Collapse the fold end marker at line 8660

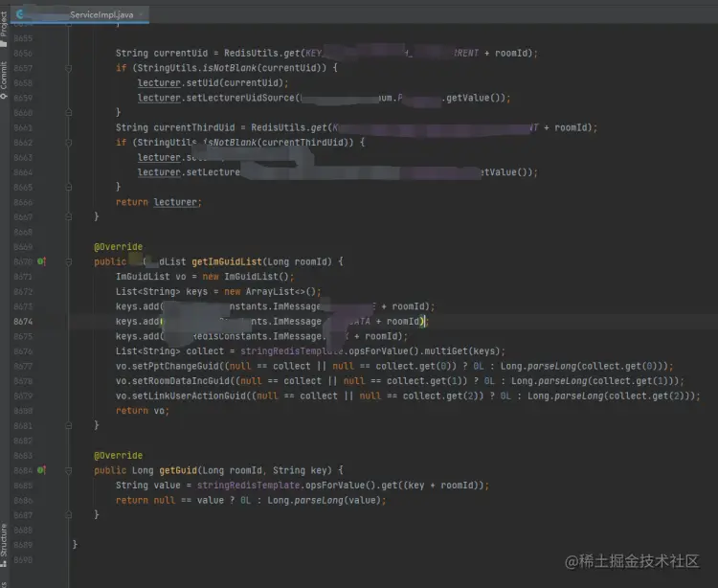click(x=69, y=112)
